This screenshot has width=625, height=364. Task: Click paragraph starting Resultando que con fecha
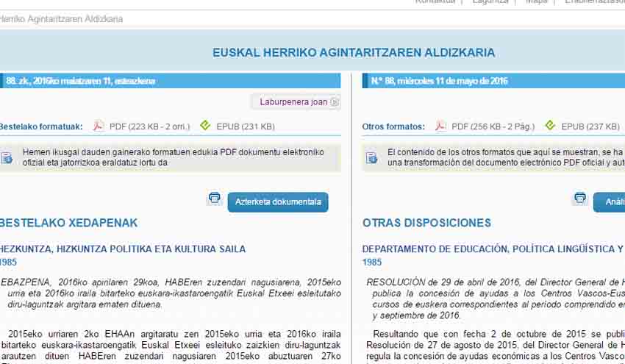(x=496, y=346)
